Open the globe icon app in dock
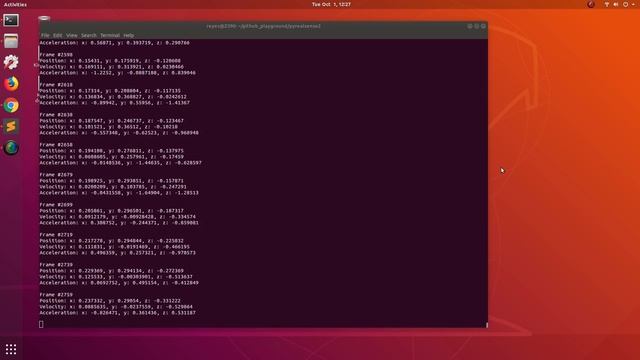 [x=11, y=148]
